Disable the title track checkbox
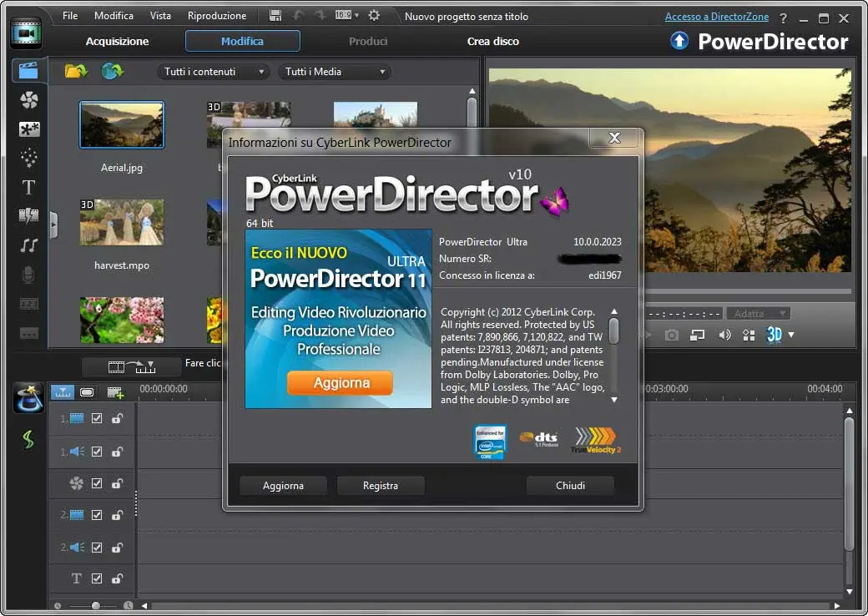The width and height of the screenshot is (868, 616). click(97, 578)
